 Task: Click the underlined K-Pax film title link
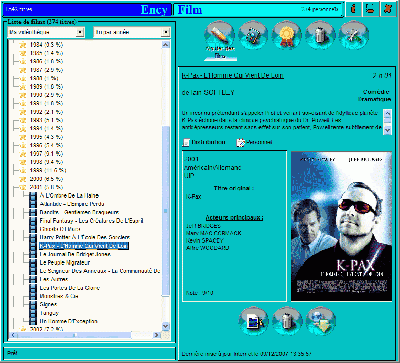(x=233, y=76)
